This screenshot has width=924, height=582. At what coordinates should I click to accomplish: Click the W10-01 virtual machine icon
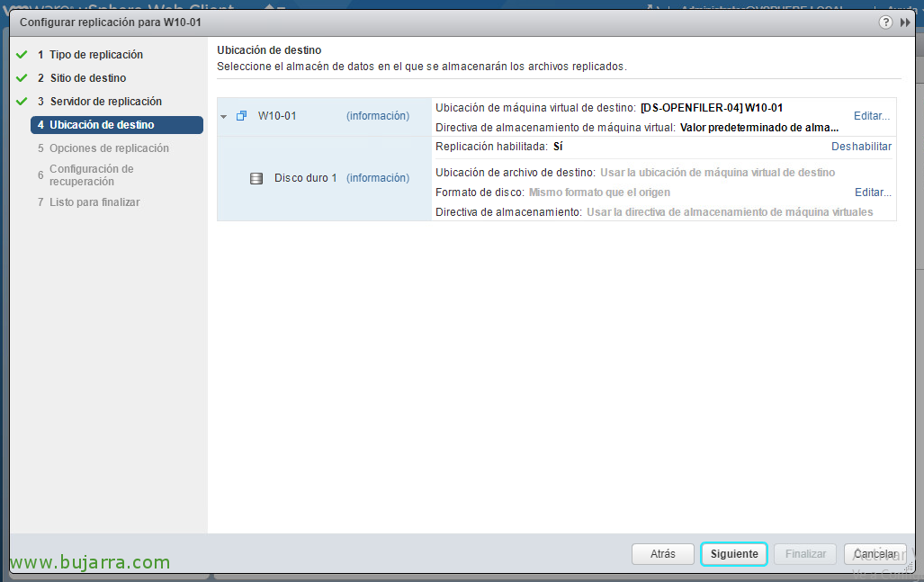click(241, 116)
